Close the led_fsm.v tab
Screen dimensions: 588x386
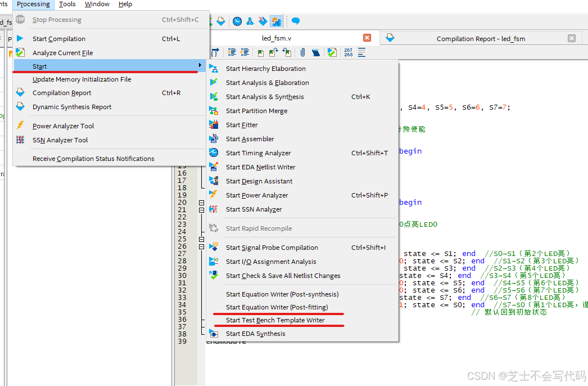(367, 38)
